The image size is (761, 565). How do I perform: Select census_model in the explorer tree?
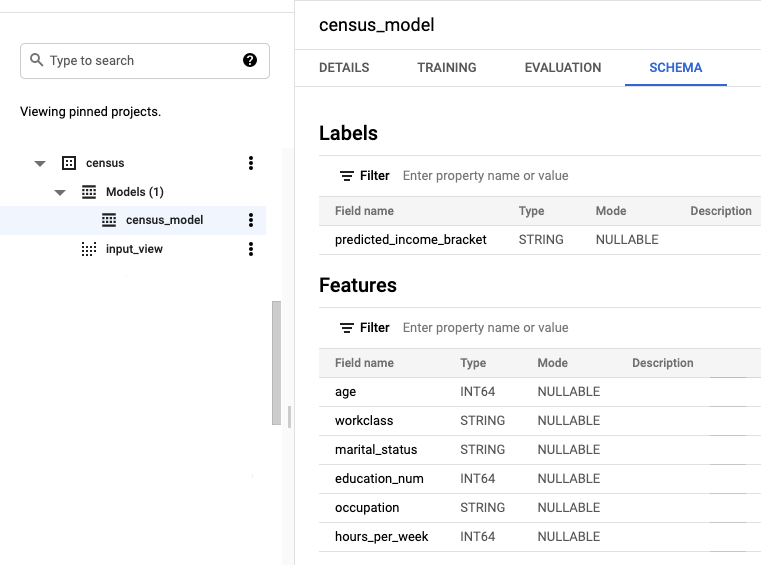click(165, 220)
